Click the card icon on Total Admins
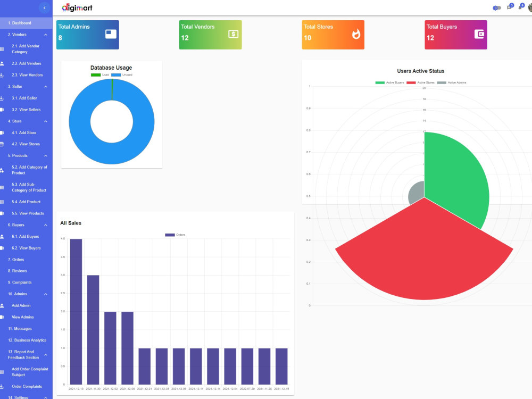This screenshot has height=399, width=532. [111, 34]
